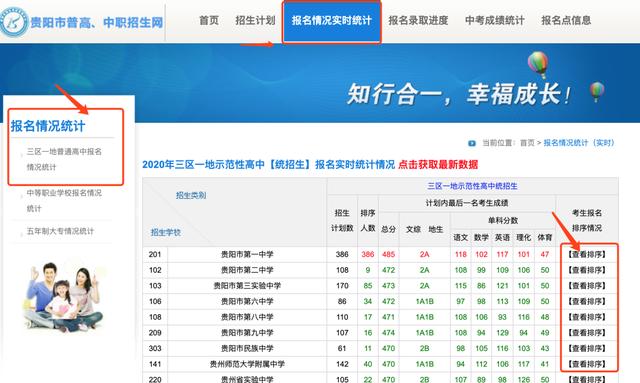Open 五年制大专情况统计 sidebar link
Viewport: 640px width, 383px height.
pos(60,231)
